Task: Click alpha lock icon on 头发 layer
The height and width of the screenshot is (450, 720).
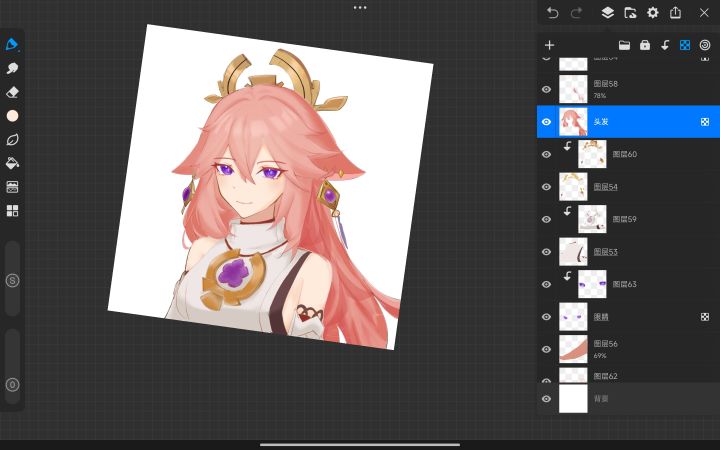Action: pos(705,122)
